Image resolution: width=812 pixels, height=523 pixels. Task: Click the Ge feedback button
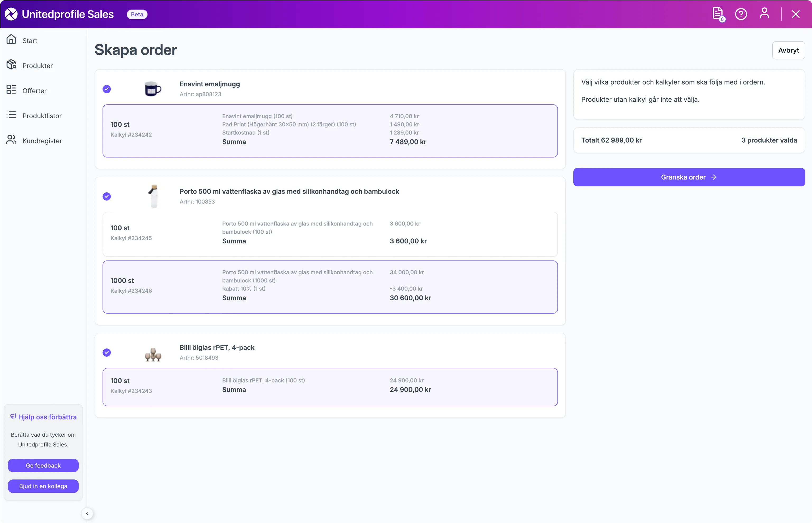[43, 465]
